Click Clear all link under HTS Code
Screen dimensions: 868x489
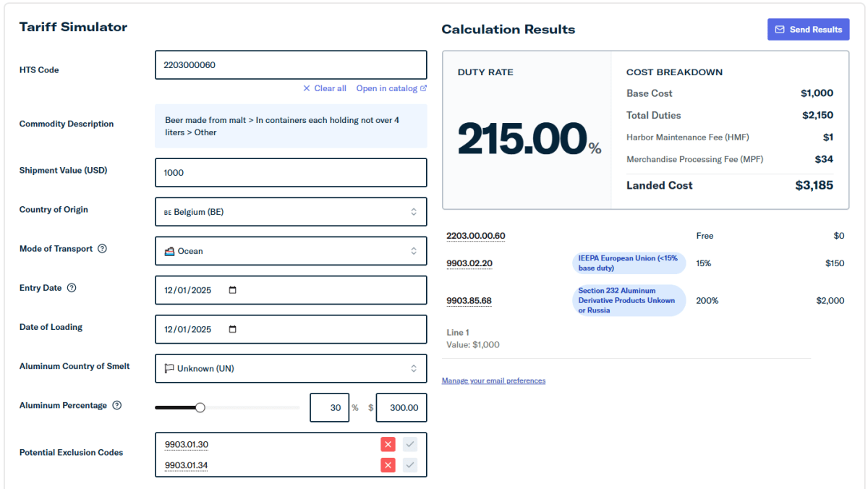[325, 88]
